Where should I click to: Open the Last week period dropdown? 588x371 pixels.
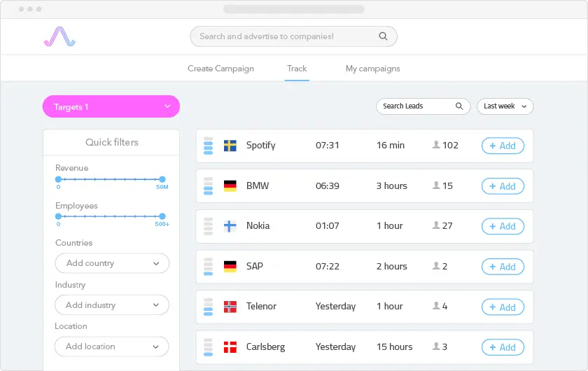coord(505,106)
